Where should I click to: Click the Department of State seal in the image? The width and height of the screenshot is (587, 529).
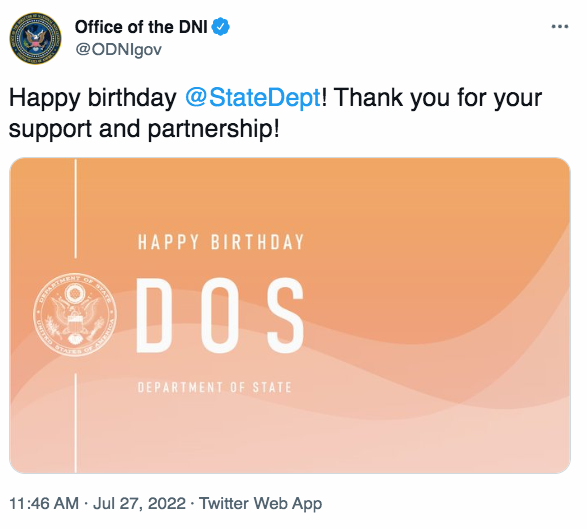[x=75, y=314]
